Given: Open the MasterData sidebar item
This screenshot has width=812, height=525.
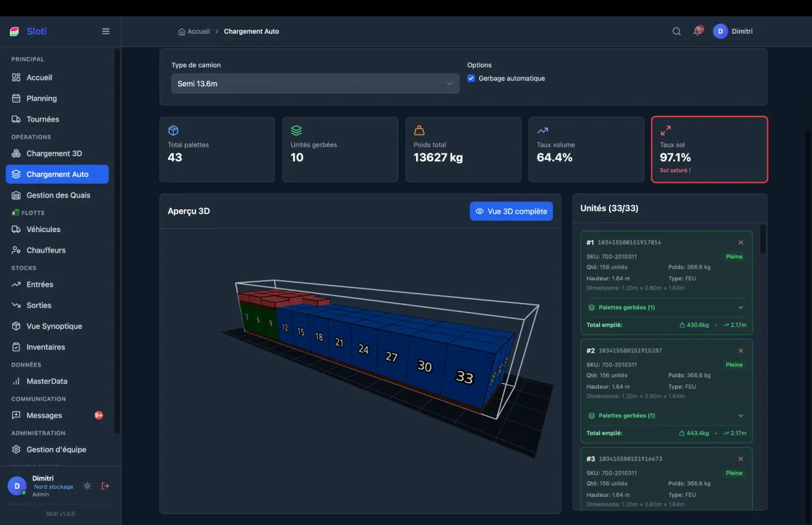Looking at the screenshot, I should 46,381.
